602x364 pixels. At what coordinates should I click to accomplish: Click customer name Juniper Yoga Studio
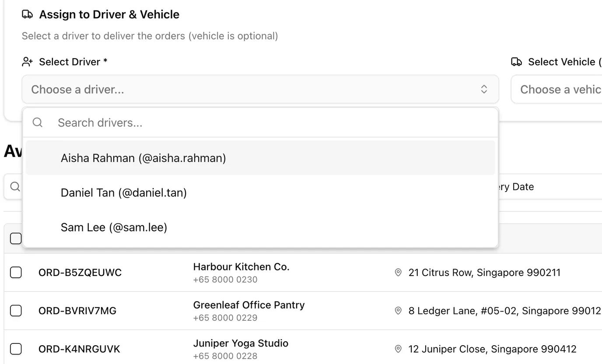tap(241, 343)
